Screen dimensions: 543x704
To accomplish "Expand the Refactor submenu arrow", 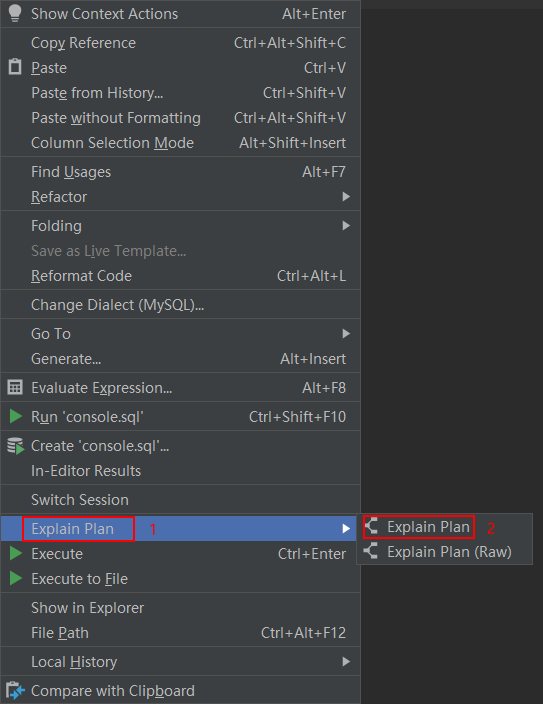I will (x=346, y=197).
